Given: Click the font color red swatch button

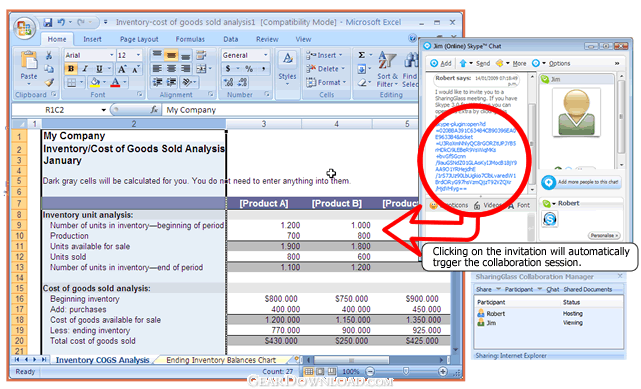Looking at the screenshot, I should pyautogui.click(x=115, y=83).
